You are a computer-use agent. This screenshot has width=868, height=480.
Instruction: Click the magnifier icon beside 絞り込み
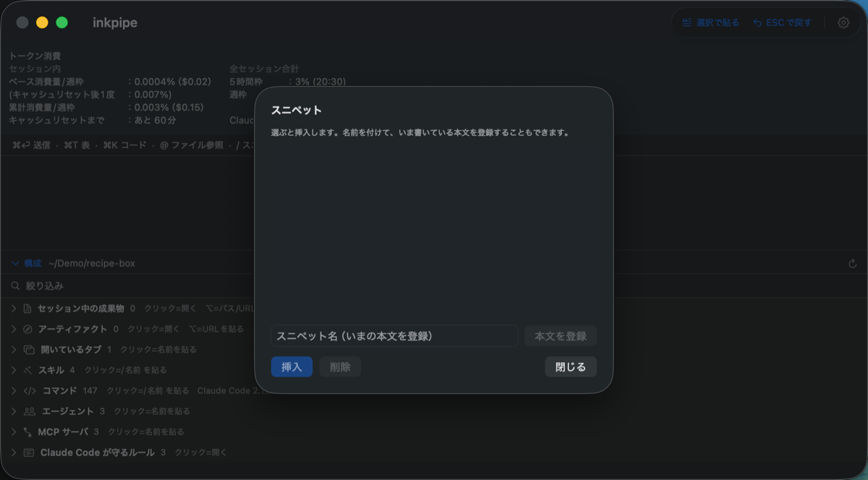coord(15,286)
